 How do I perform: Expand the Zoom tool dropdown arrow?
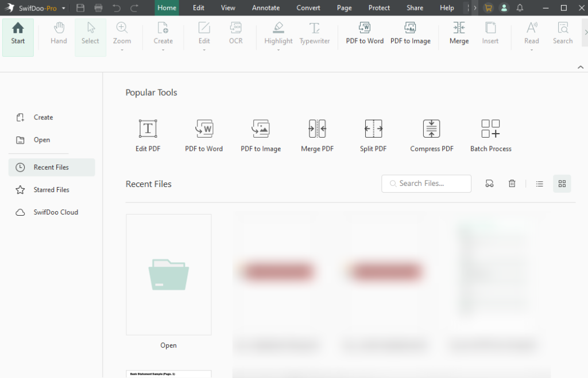point(122,49)
